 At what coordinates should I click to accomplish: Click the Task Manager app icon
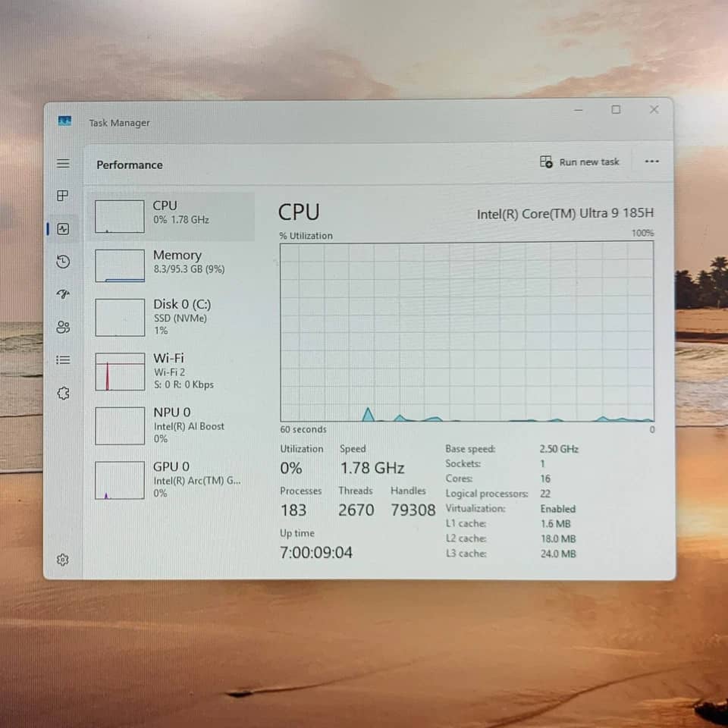click(x=64, y=121)
